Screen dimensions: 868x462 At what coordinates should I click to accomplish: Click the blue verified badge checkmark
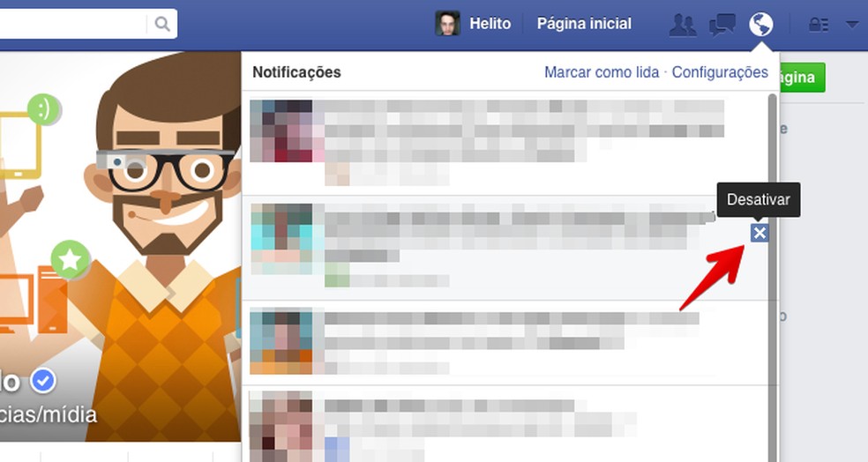click(43, 381)
